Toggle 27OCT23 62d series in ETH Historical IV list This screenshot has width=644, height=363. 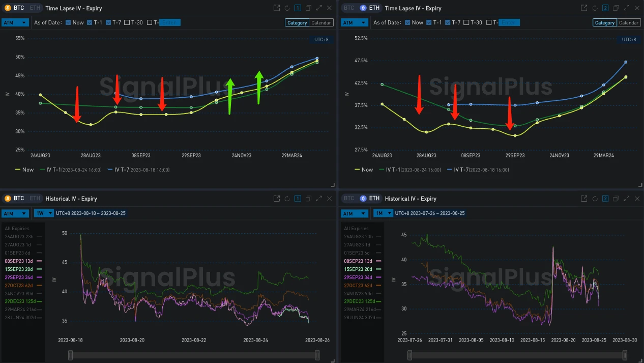[x=362, y=285]
